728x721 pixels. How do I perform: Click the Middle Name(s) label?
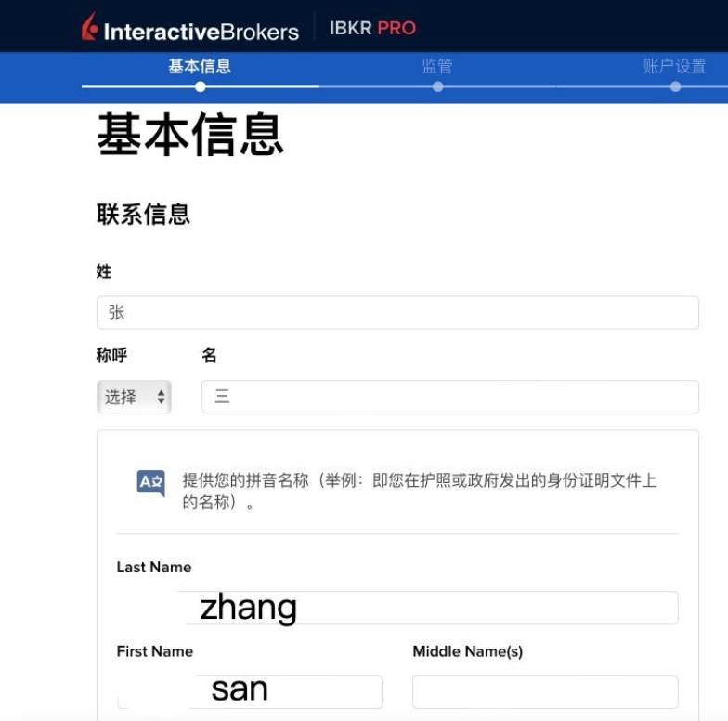tap(468, 651)
